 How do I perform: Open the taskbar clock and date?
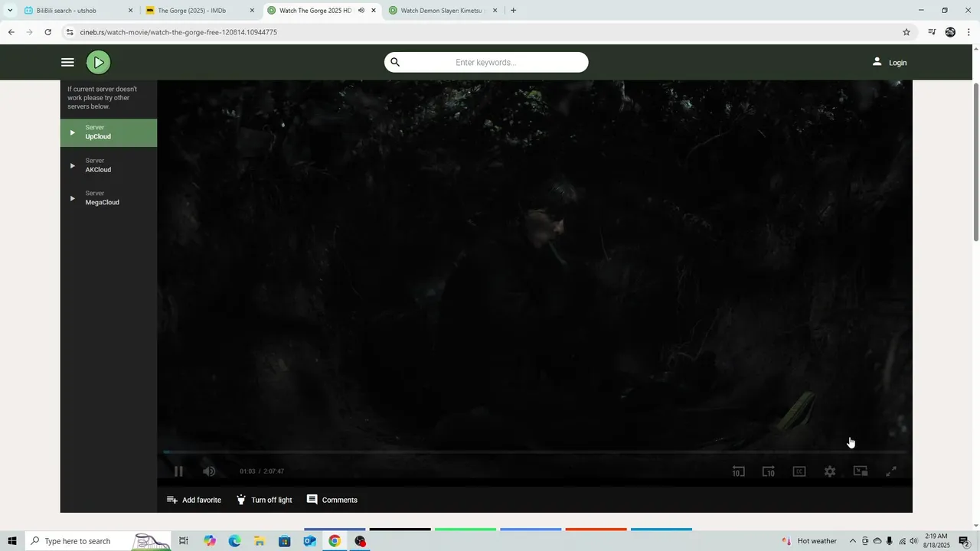pos(936,541)
